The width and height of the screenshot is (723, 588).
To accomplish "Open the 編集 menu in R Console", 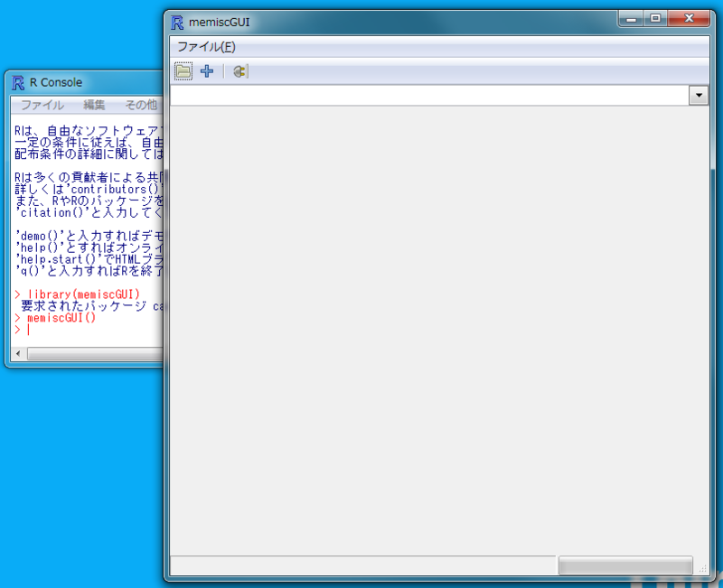I will click(x=94, y=105).
